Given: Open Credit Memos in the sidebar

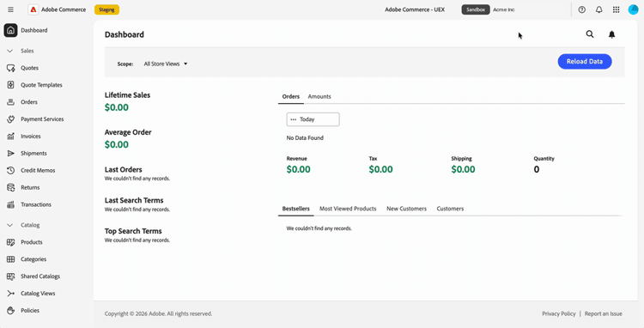Looking at the screenshot, I should point(38,170).
